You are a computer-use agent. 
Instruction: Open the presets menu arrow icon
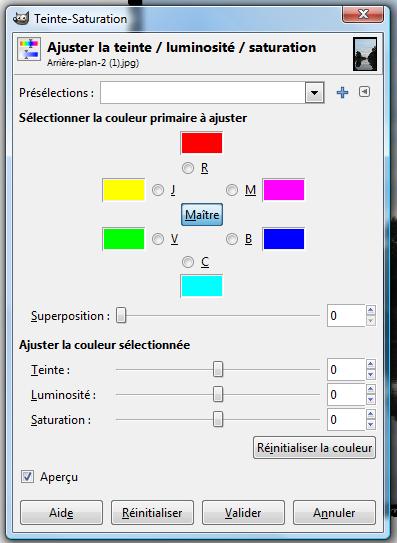coord(364,92)
